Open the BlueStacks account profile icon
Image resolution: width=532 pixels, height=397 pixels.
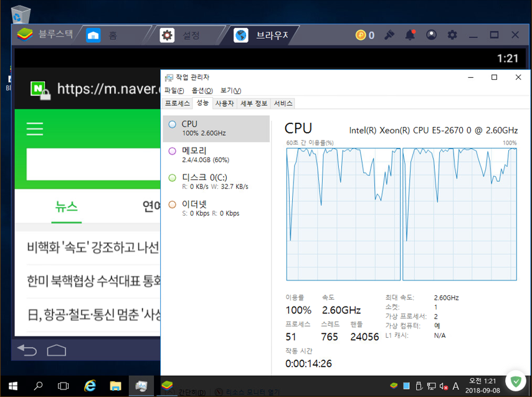(431, 35)
